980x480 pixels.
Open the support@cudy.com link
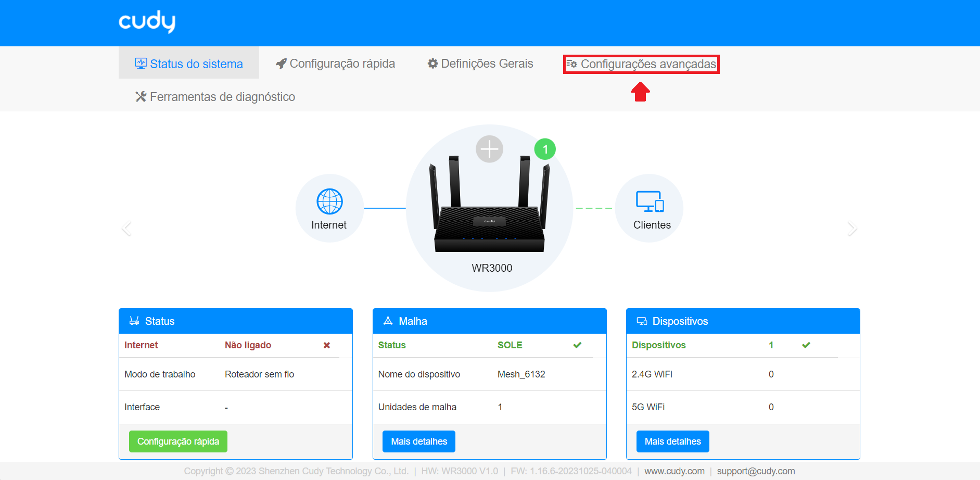pos(756,471)
